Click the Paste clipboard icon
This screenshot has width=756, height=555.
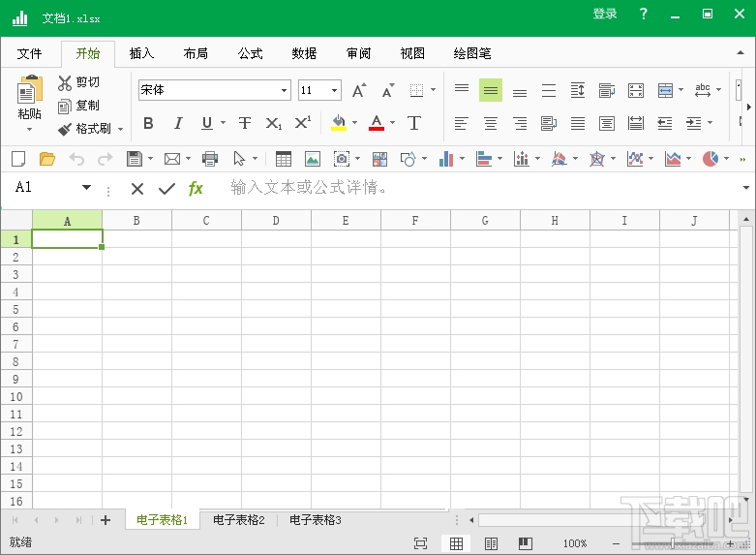(29, 89)
